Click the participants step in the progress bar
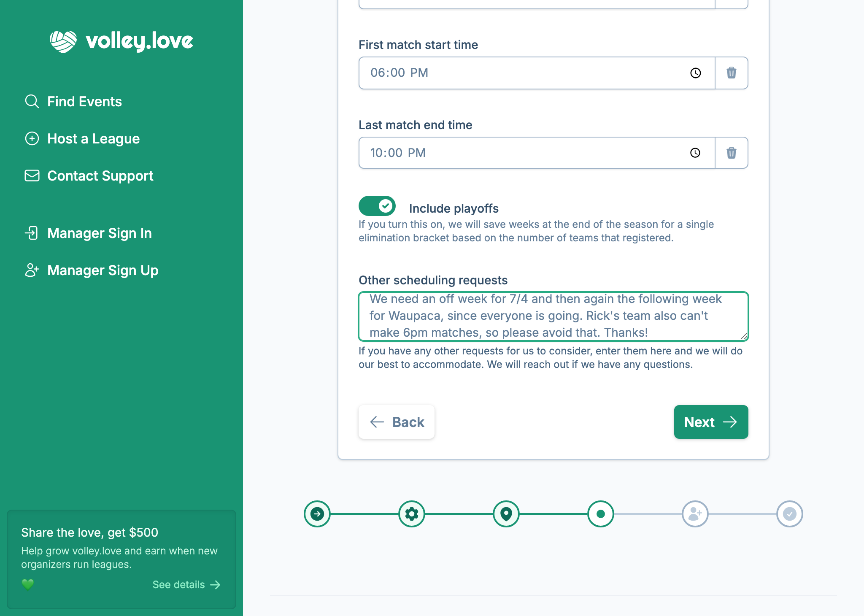This screenshot has width=864, height=616. point(695,514)
